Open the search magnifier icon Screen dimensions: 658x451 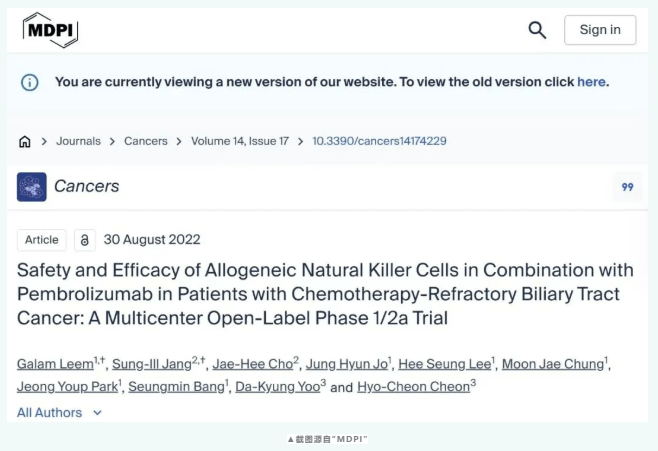pos(537,30)
